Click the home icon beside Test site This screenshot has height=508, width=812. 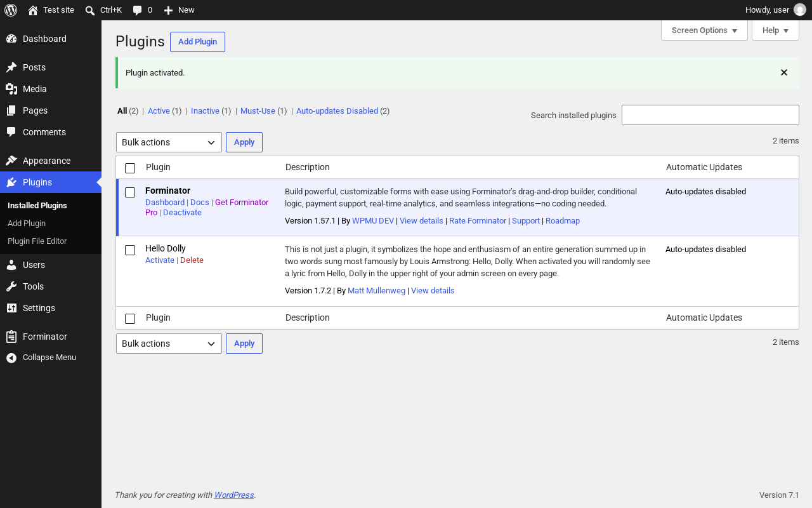33,10
